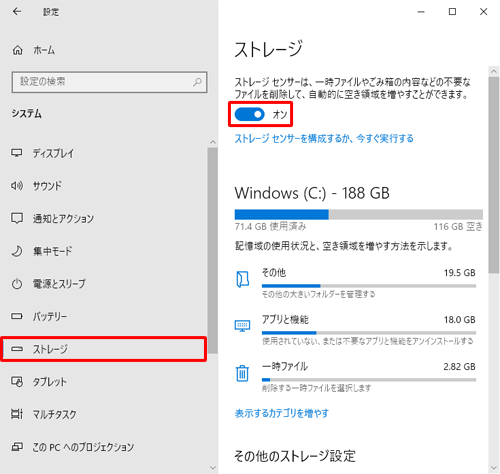Click ストレージ センサーを構成するか、今すぐ実行する link
This screenshot has height=474, width=500.
click(324, 138)
